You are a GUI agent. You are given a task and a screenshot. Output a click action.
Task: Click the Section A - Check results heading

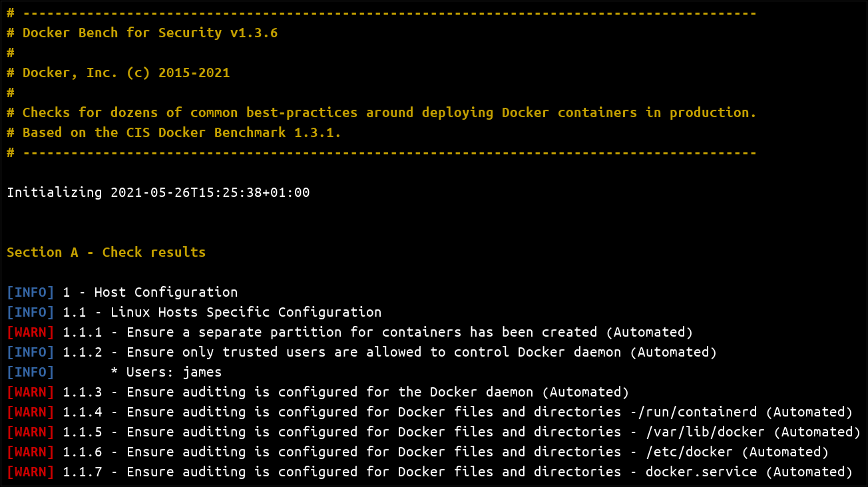tap(107, 252)
